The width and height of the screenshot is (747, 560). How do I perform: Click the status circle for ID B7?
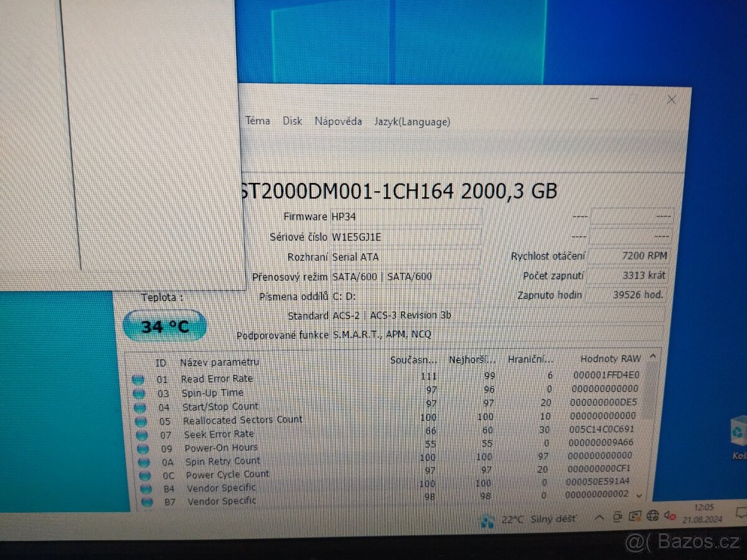pos(146,502)
